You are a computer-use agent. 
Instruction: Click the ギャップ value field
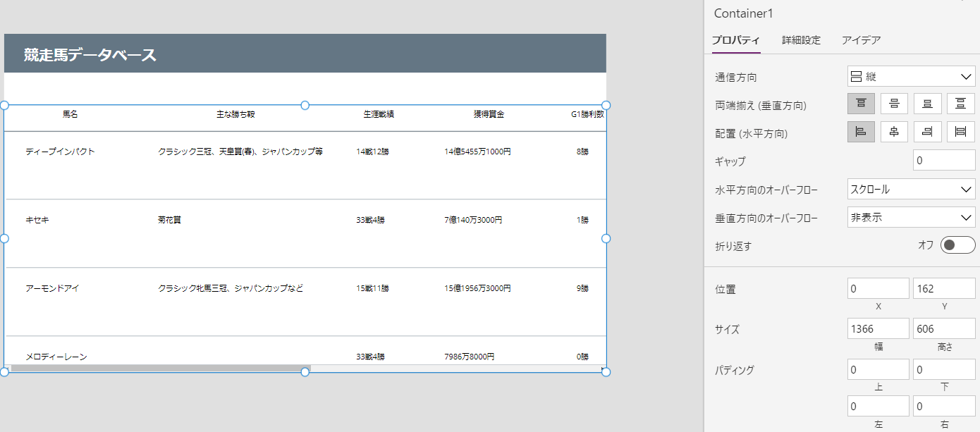tap(944, 161)
